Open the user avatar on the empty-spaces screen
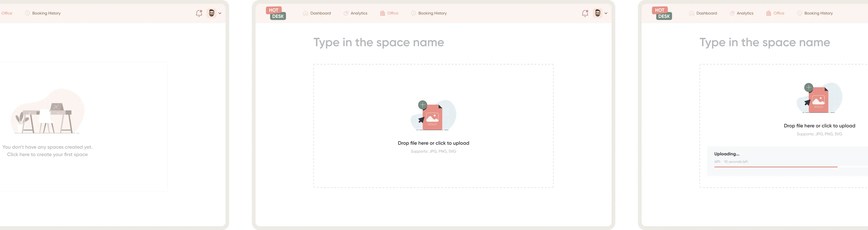Screen dimensions: 868x230 coord(211,13)
